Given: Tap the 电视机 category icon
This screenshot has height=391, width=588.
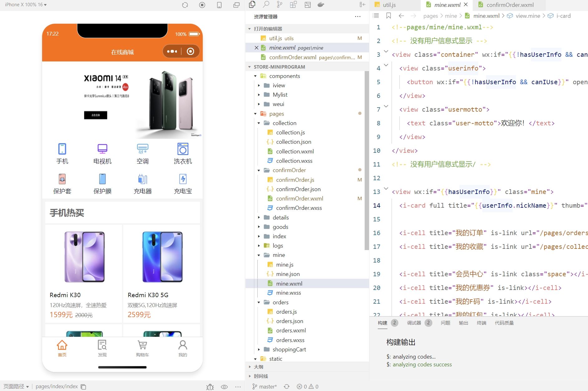Looking at the screenshot, I should coord(102,149).
